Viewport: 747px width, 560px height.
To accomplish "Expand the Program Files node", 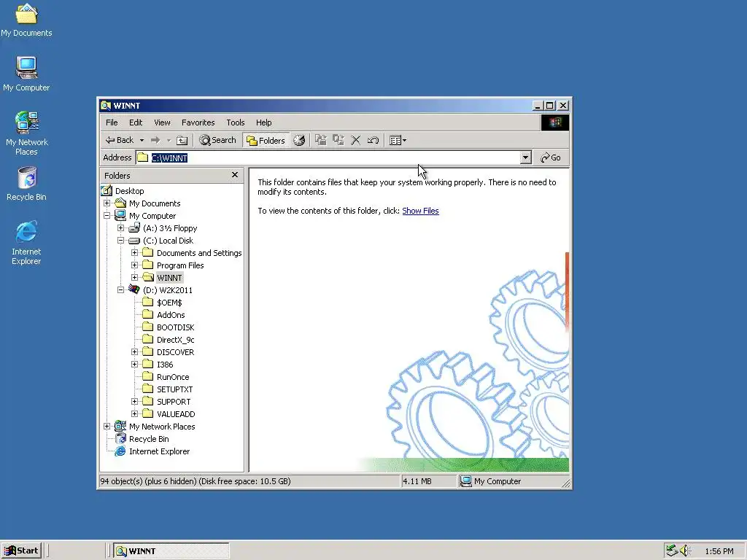I will coord(134,265).
